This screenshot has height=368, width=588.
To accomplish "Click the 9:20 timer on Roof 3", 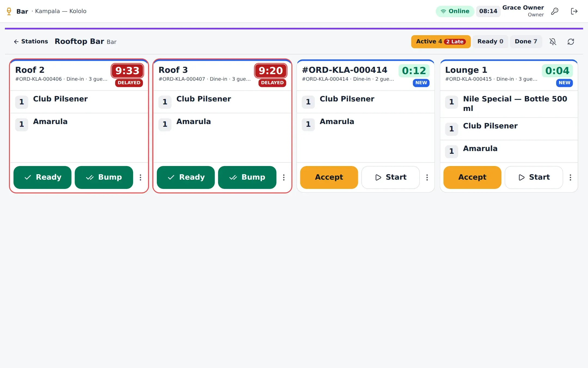I will point(271,71).
